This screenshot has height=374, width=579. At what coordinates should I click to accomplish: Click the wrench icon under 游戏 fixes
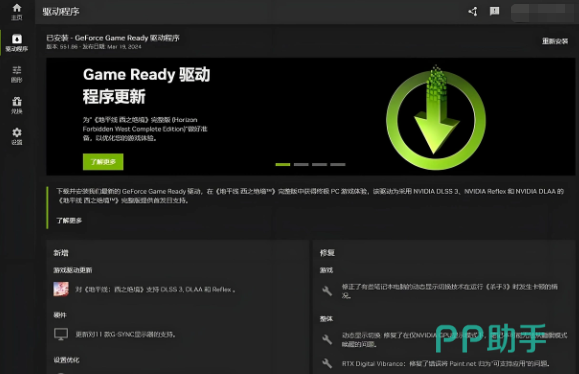(327, 291)
